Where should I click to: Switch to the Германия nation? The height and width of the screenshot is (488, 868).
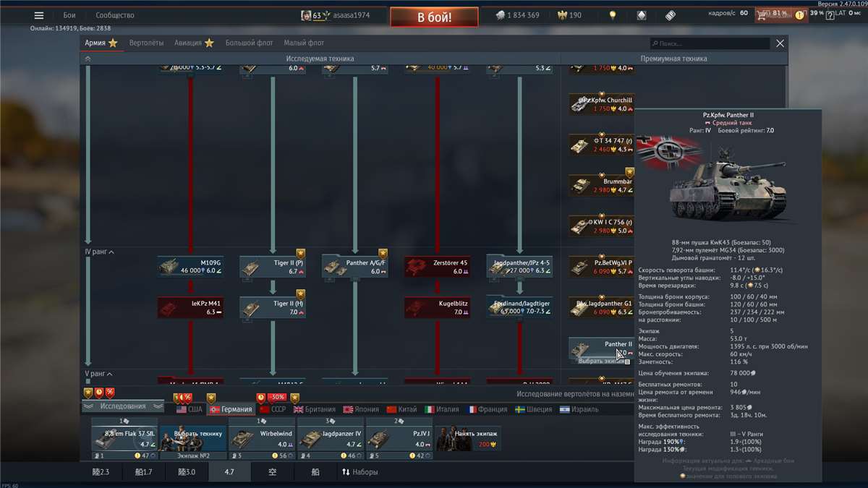coord(231,409)
